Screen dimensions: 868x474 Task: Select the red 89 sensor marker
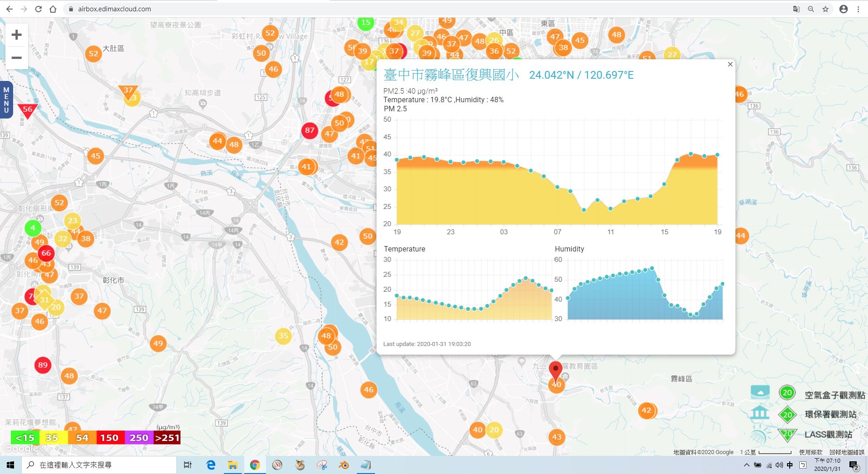[x=43, y=365]
